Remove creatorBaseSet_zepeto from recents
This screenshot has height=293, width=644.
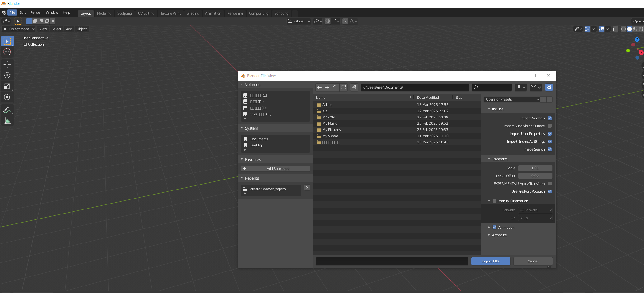307,187
